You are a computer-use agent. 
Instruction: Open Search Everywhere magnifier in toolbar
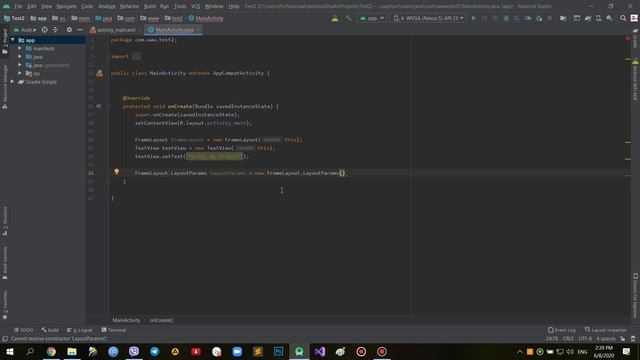coord(623,18)
